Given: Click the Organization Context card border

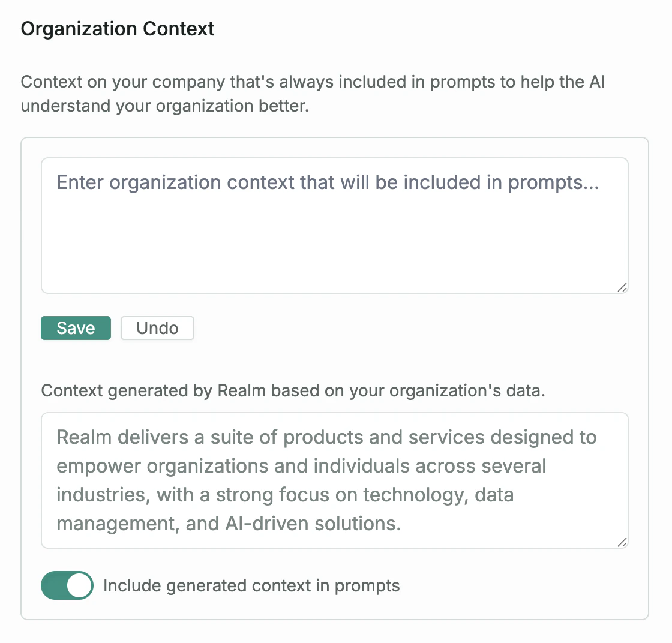Looking at the screenshot, I should click(x=334, y=137).
